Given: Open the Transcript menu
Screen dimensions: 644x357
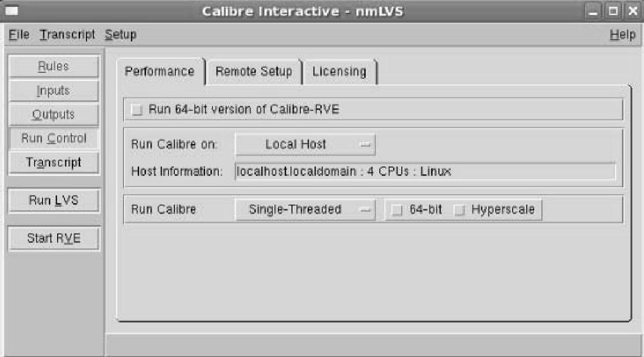Looking at the screenshot, I should pos(67,35).
